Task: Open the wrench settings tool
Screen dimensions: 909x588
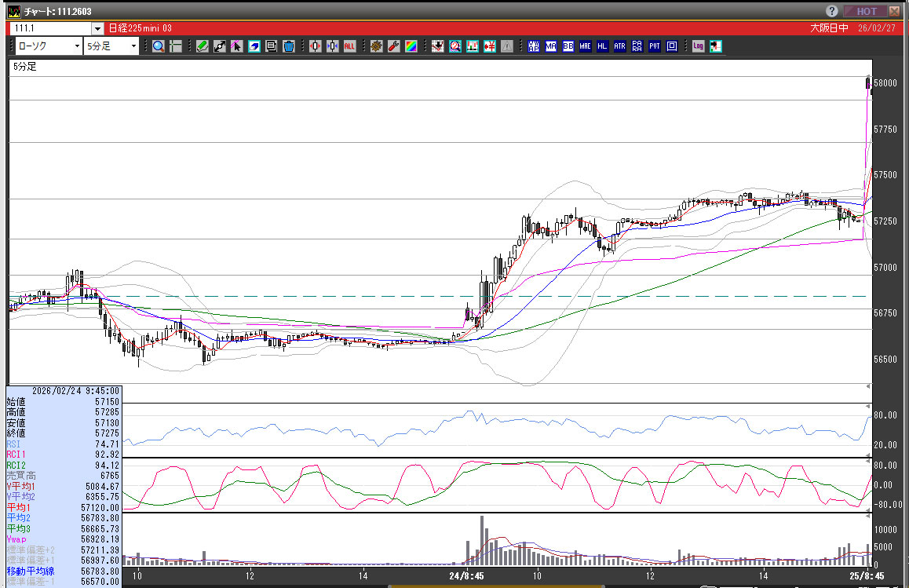Action: click(x=394, y=46)
